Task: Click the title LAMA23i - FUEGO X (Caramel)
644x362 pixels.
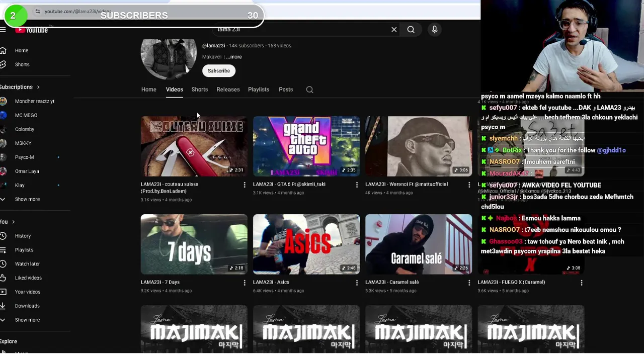Action: pyautogui.click(x=511, y=282)
